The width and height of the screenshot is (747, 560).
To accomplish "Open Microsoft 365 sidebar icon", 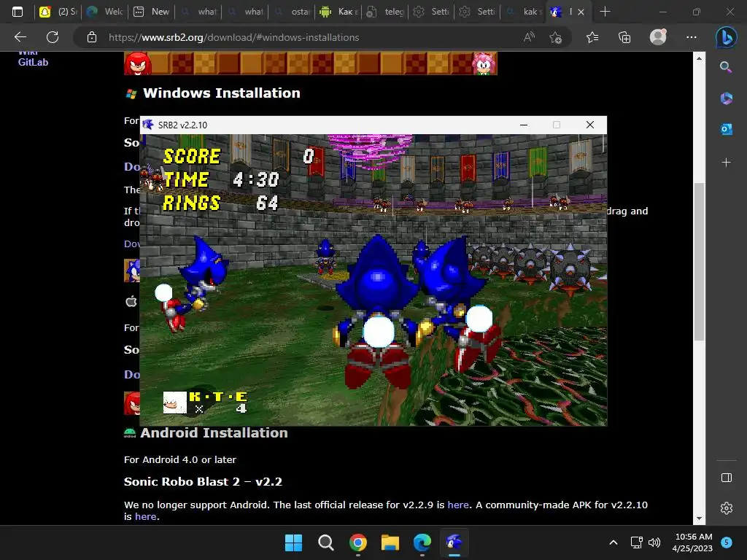I will 726,98.
